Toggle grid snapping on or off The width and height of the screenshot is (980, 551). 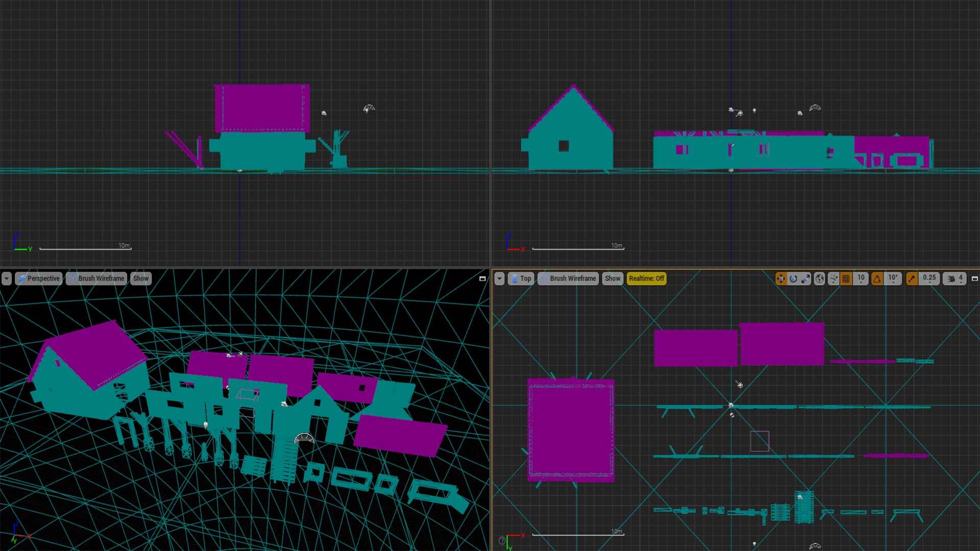click(x=846, y=279)
